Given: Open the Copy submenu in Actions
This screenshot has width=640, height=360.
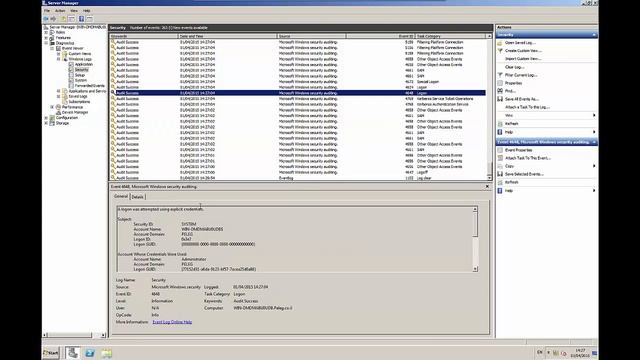Looking at the screenshot, I should pos(509,166).
